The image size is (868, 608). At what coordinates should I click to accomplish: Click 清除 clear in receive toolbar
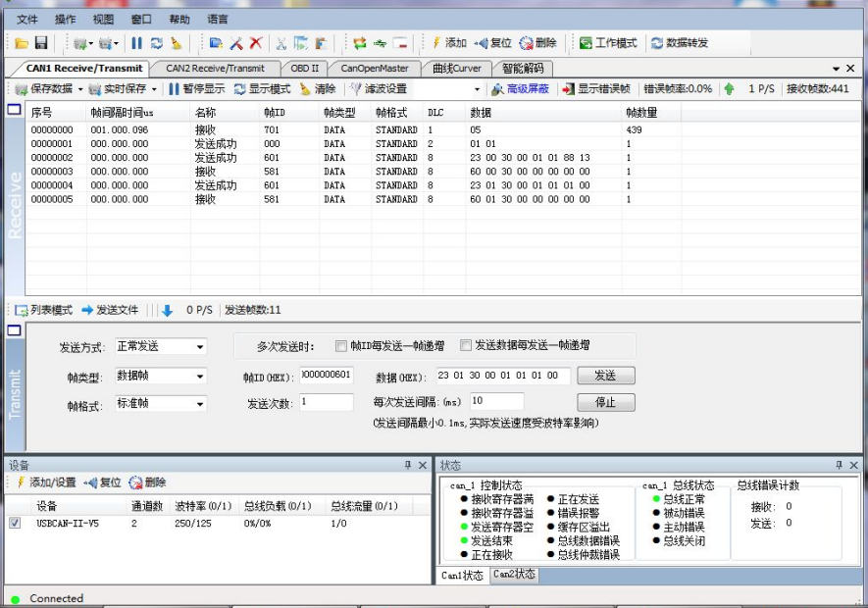click(318, 88)
